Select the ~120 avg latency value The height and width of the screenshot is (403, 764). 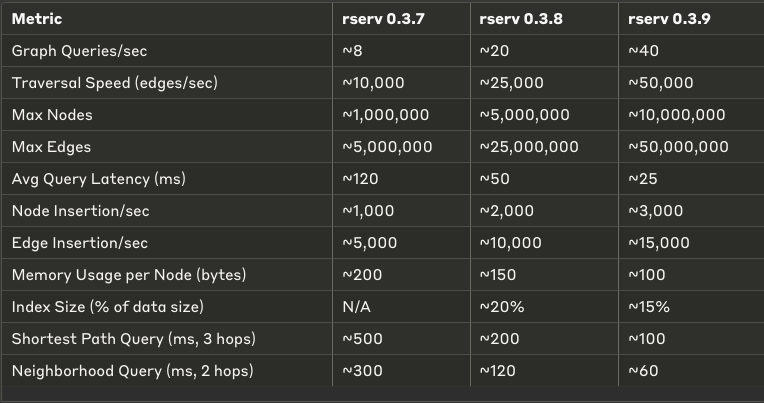tap(360, 179)
